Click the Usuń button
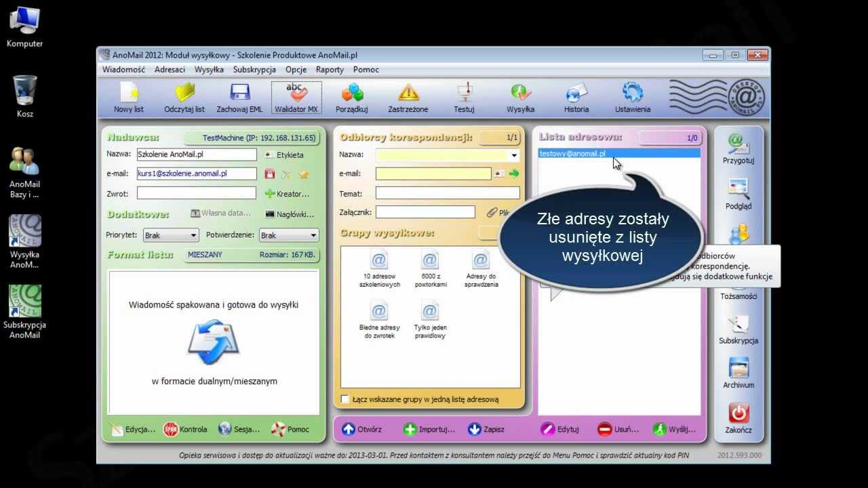Image resolution: width=868 pixels, height=488 pixels. (618, 429)
